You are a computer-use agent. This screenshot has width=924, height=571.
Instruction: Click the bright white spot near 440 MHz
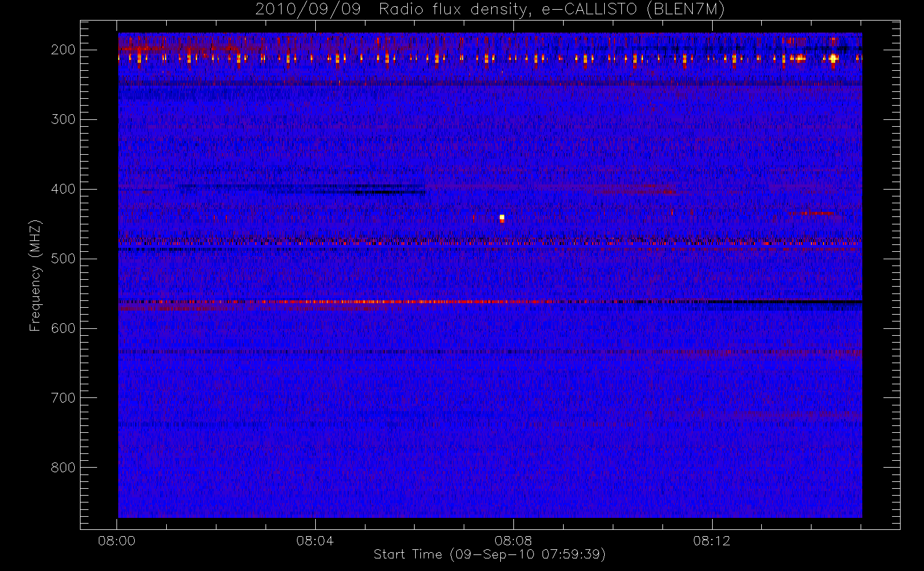pos(502,217)
